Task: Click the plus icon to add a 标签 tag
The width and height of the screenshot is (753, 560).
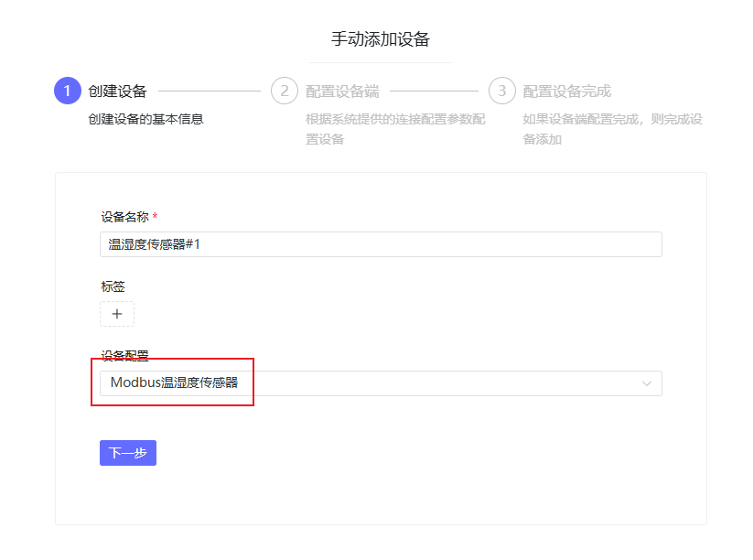Action: click(x=117, y=314)
